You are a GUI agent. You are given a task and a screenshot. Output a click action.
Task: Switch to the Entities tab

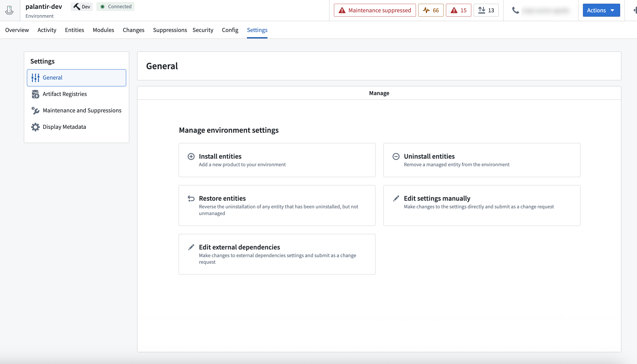[x=74, y=30]
